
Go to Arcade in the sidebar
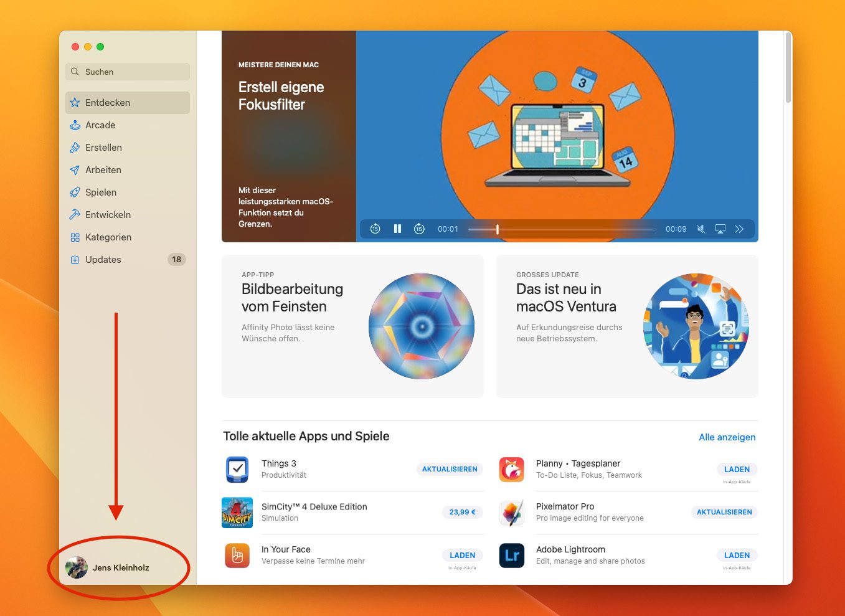pos(100,125)
